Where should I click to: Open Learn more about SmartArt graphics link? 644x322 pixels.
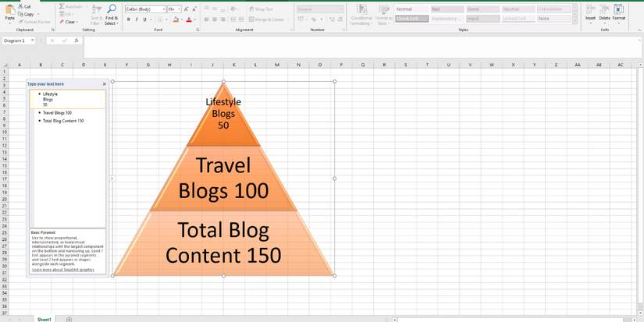coord(63,270)
